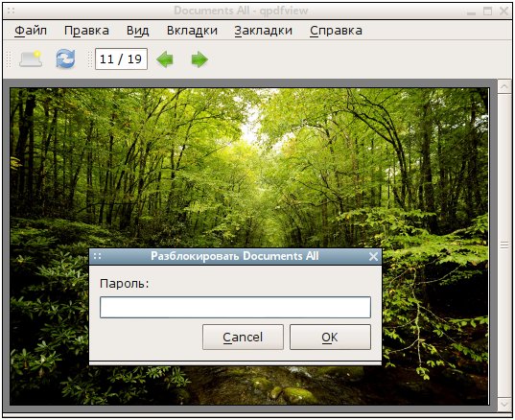The height and width of the screenshot is (420, 515).
Task: Open the Файл menu
Action: point(31,31)
